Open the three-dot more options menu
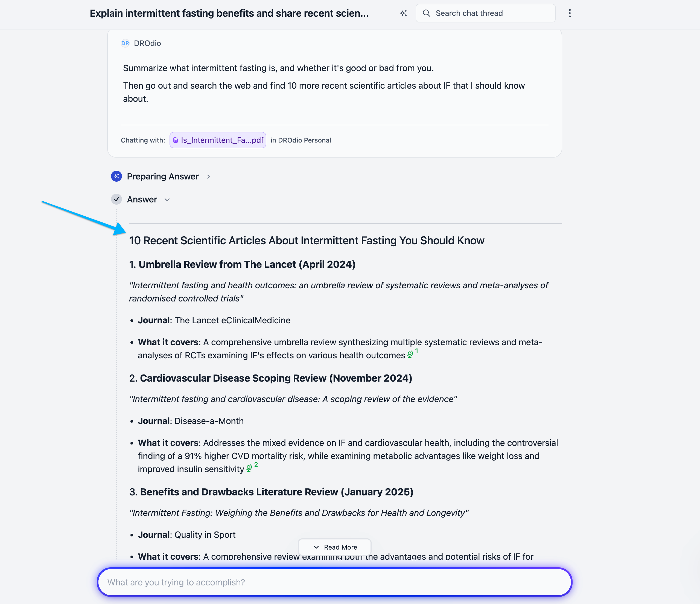This screenshot has width=700, height=604. point(570,13)
